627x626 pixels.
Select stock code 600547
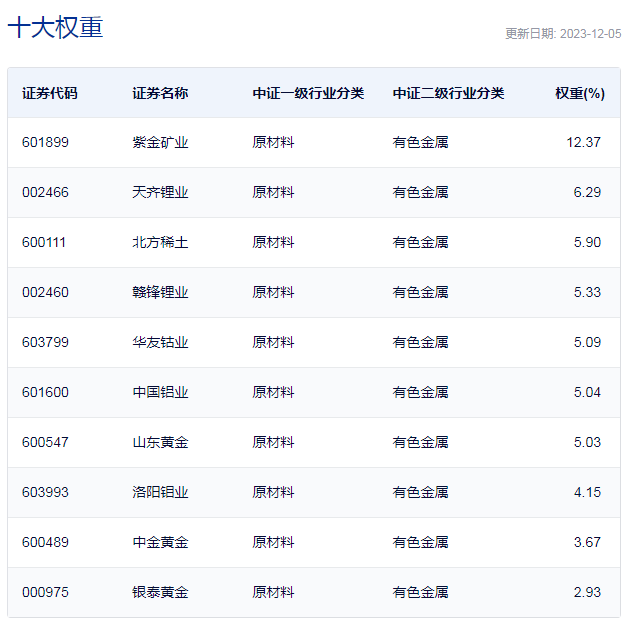[45, 442]
